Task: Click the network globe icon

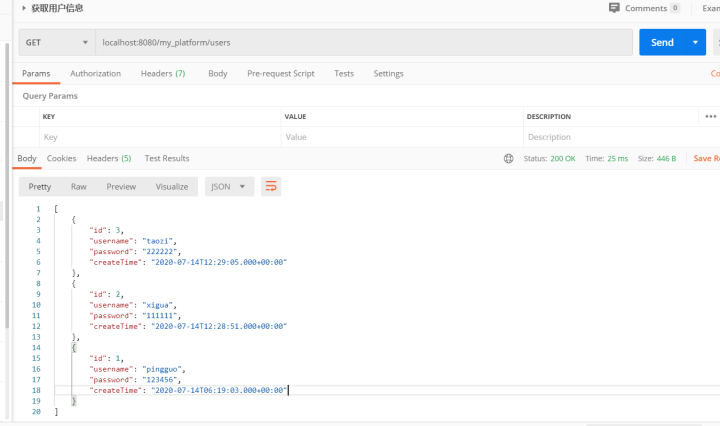Action: point(508,158)
